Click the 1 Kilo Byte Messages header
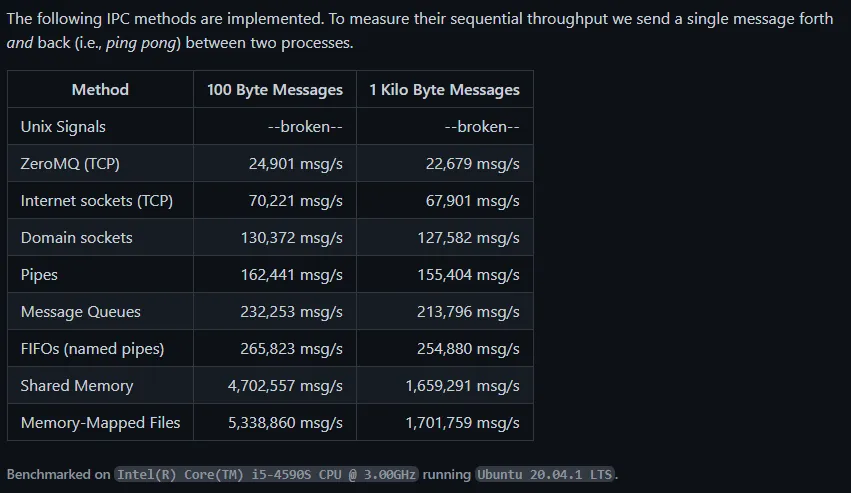Viewport: 851px width, 493px height. [444, 90]
